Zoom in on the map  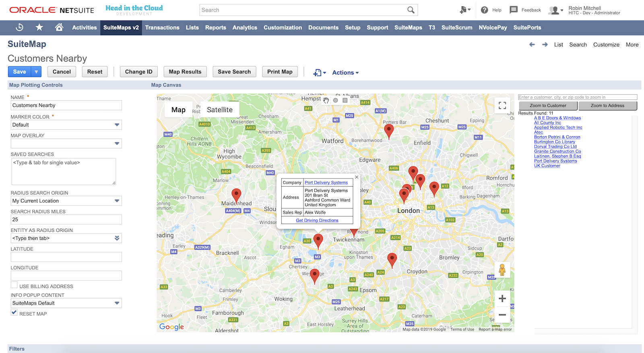pos(502,299)
